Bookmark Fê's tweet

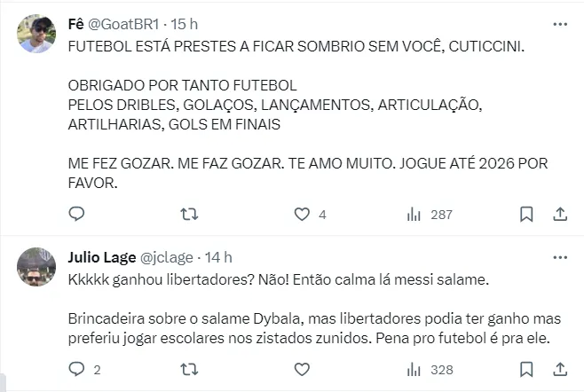[x=526, y=214]
